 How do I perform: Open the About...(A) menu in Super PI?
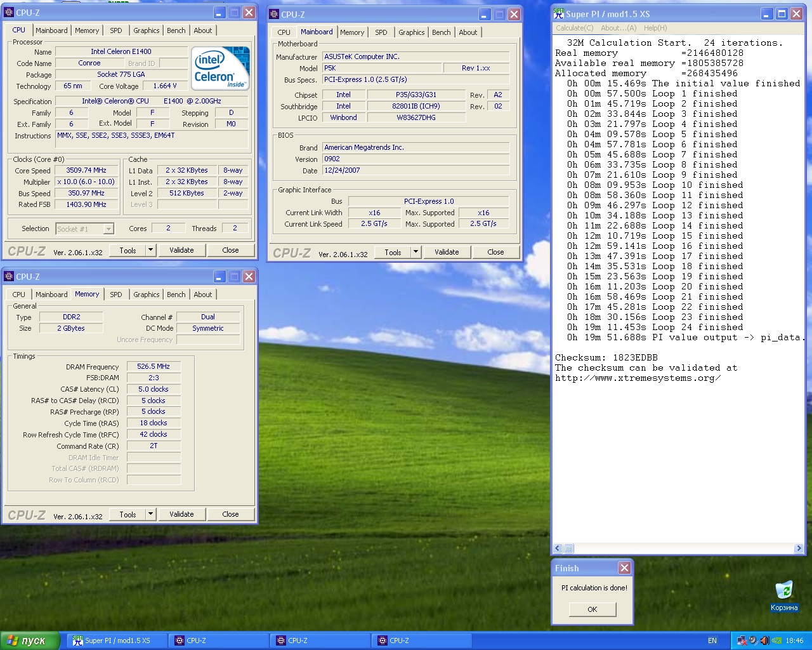click(x=619, y=28)
